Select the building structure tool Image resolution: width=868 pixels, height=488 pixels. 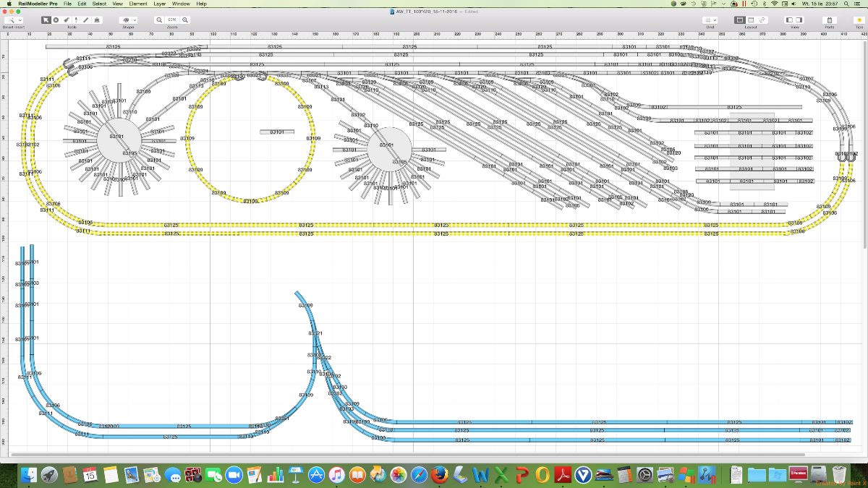tap(98, 20)
